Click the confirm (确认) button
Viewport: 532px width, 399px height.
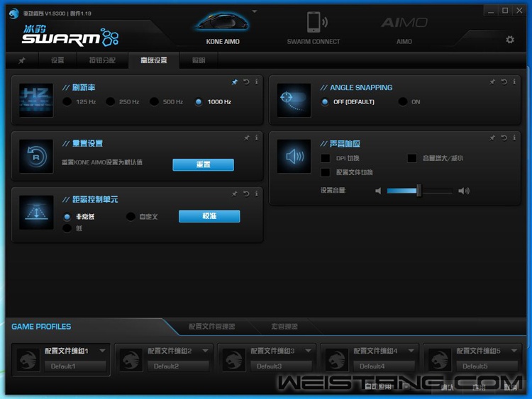[447, 387]
